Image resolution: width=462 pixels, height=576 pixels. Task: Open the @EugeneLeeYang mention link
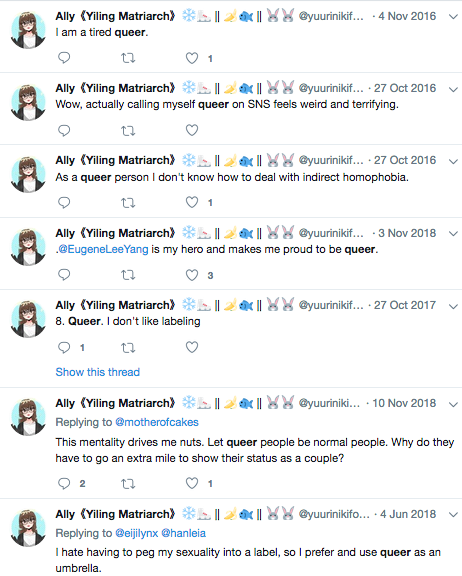(x=104, y=249)
